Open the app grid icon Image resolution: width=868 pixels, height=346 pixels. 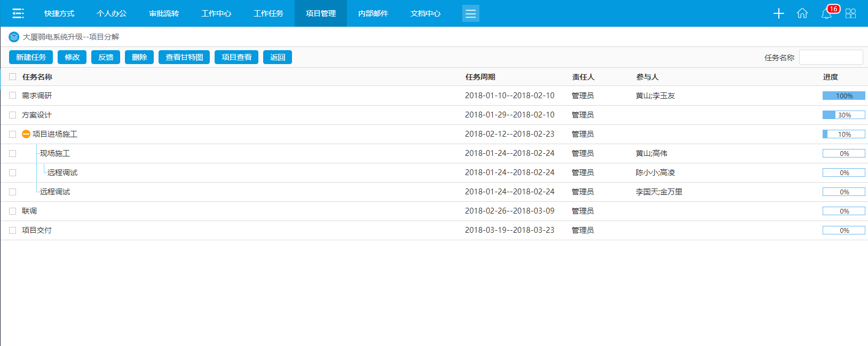850,13
